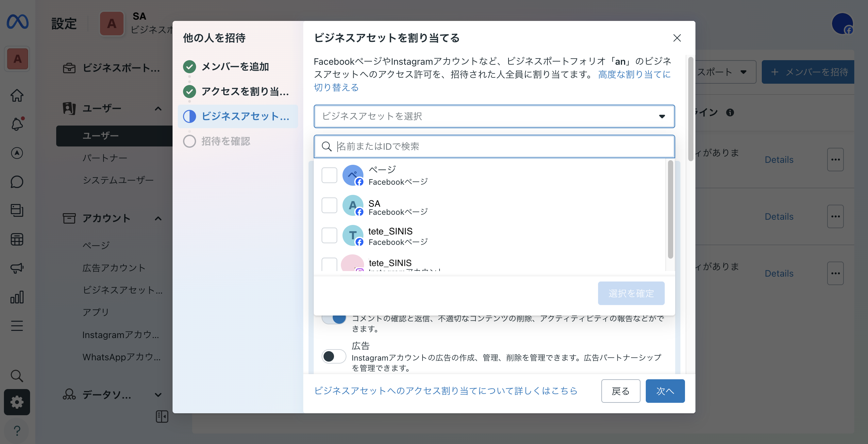This screenshot has height=444, width=868.
Task: Click the 次へ button
Action: [x=664, y=391]
